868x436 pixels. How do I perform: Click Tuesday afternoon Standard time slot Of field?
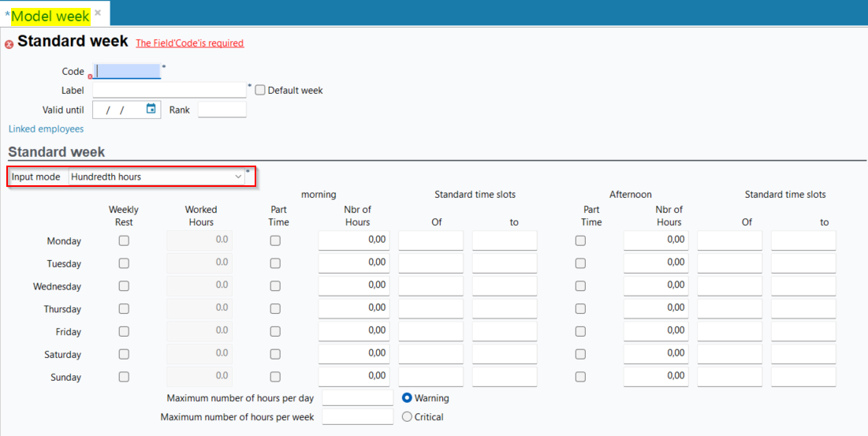[x=729, y=263]
